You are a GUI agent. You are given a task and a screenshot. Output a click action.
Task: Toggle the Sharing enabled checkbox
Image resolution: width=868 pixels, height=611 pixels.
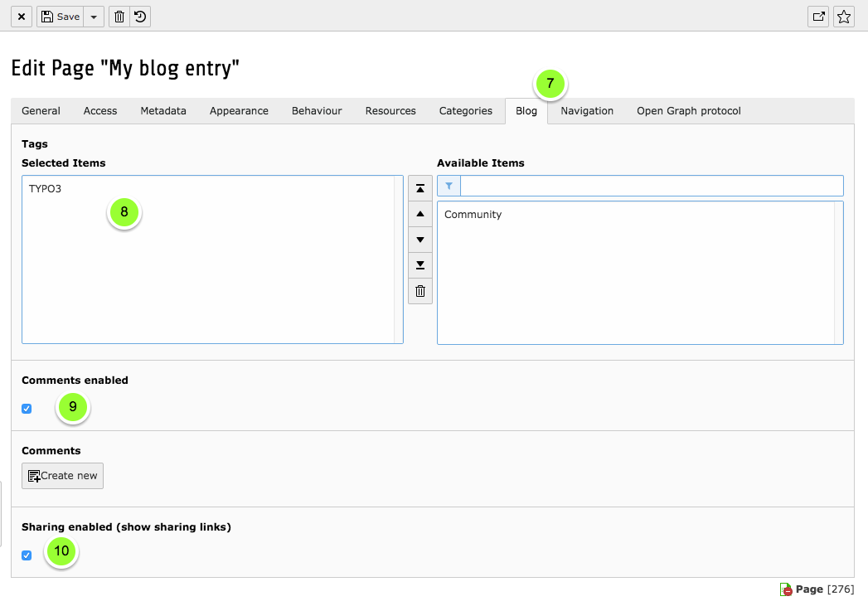(27, 555)
